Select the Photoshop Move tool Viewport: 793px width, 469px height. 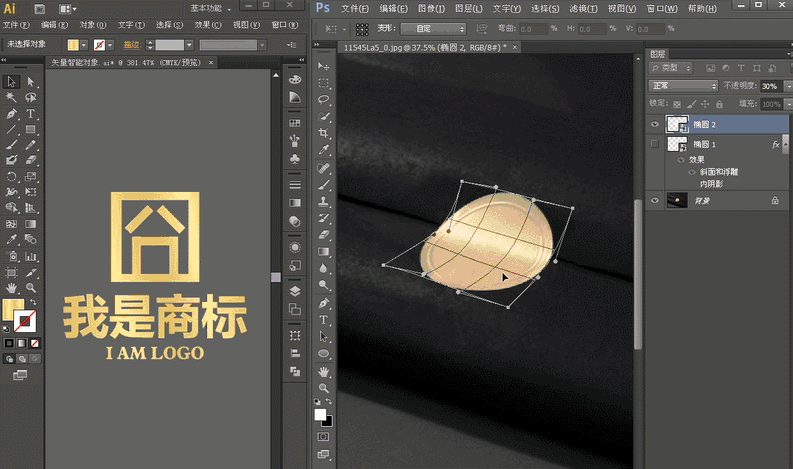[324, 65]
